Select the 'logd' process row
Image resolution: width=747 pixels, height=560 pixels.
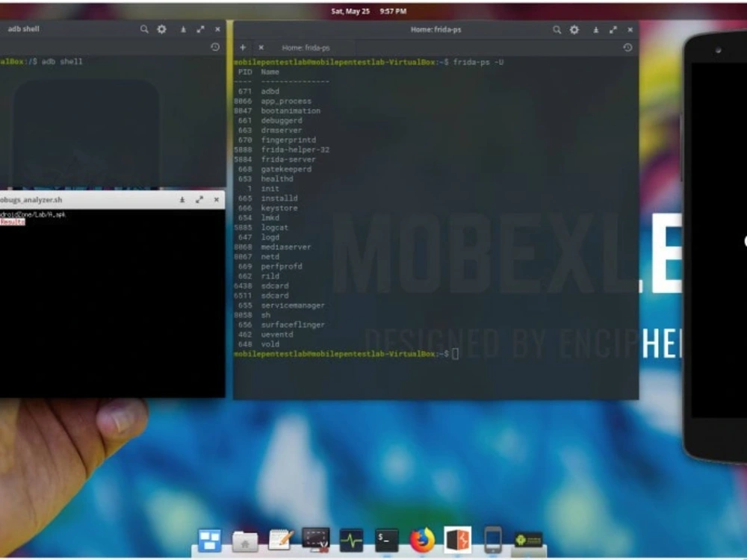(258, 237)
